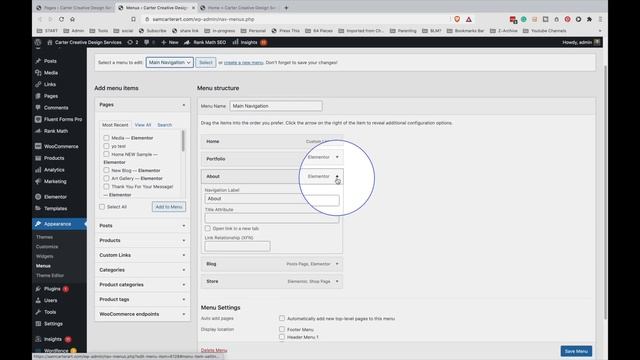Image resolution: width=640 pixels, height=360 pixels.
Task: Open the Comments admin menu icon
Action: point(38,108)
